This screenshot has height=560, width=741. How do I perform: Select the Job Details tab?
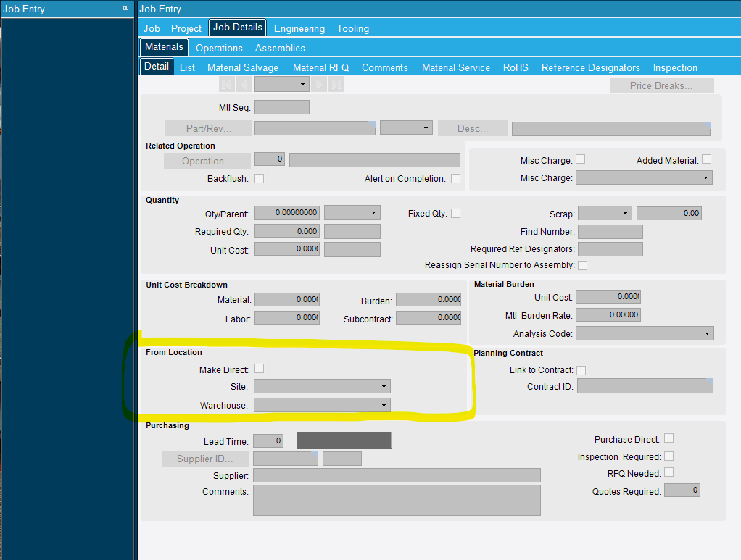(x=237, y=28)
